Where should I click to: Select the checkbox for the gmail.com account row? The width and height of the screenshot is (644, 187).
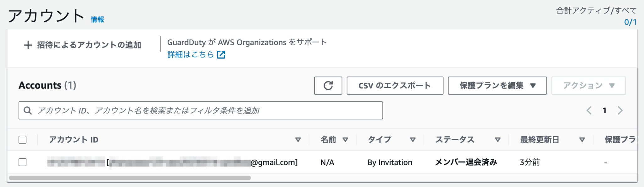click(x=23, y=162)
